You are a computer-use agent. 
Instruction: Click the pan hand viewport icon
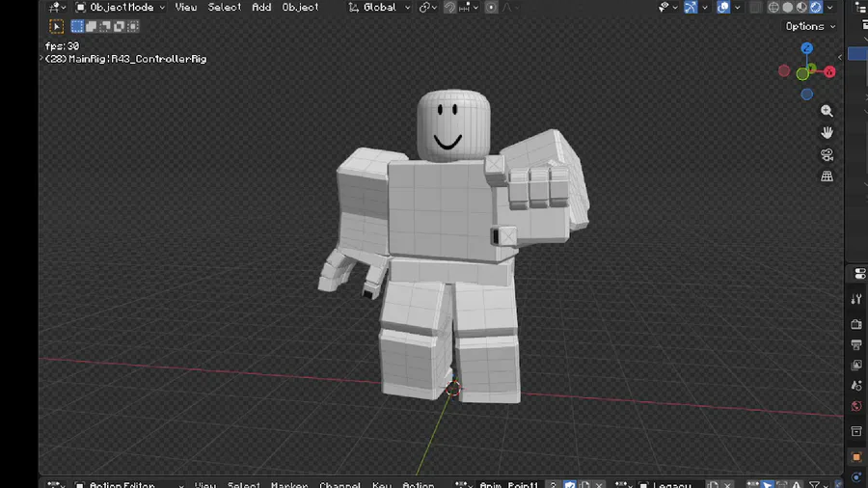827,133
